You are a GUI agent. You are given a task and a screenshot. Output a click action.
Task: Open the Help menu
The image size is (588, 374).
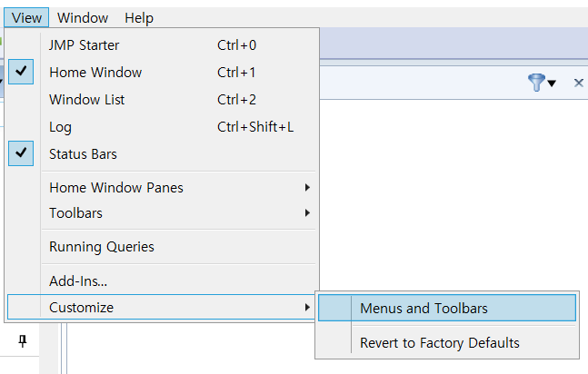[x=139, y=17]
